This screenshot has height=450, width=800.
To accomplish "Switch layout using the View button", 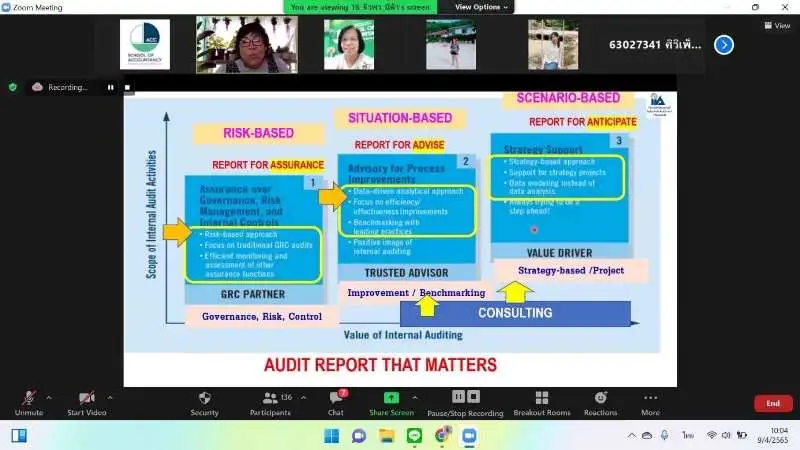I will [778, 27].
